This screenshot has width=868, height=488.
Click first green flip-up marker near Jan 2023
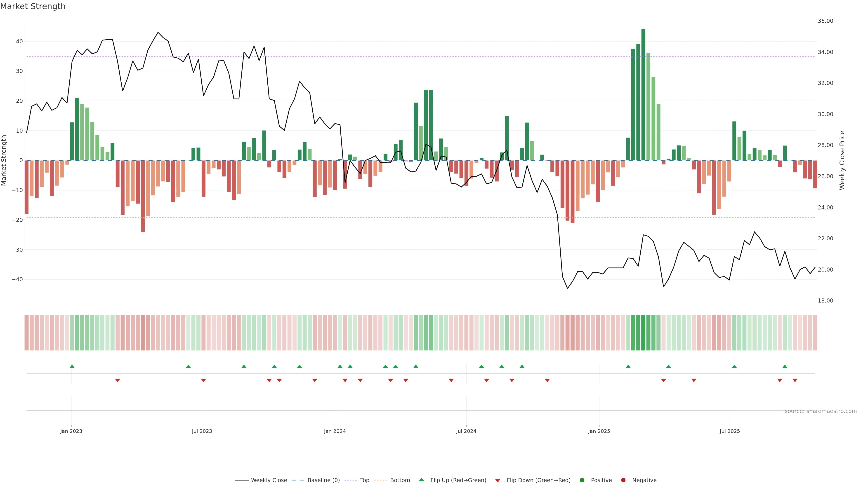click(x=72, y=366)
